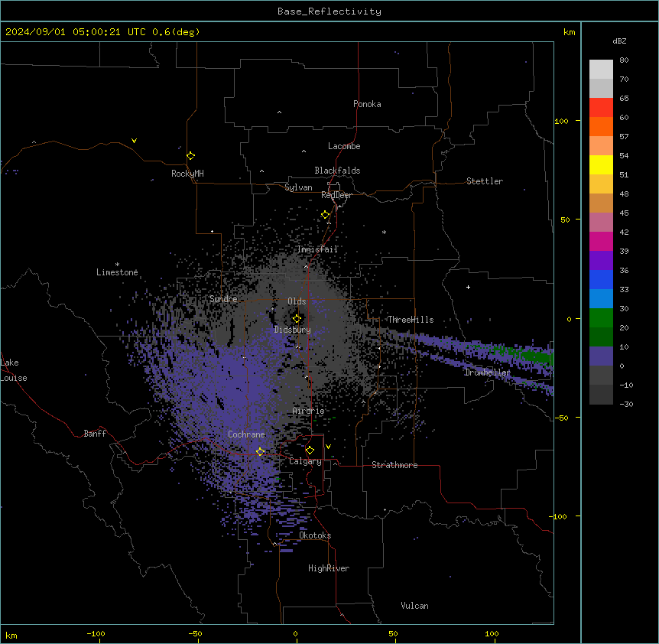Pick the orange 57-60 dBZ legend swatch
The height and width of the screenshot is (644, 659).
click(601, 126)
